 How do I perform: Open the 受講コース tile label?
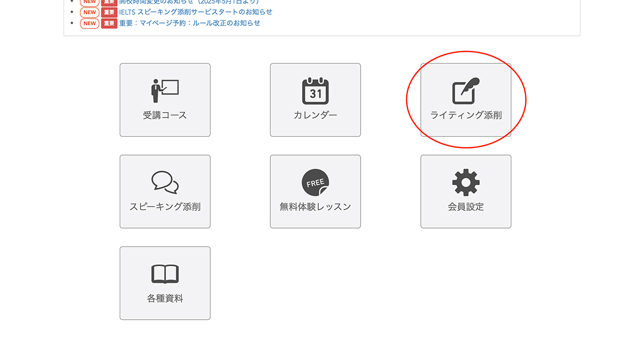click(x=165, y=115)
